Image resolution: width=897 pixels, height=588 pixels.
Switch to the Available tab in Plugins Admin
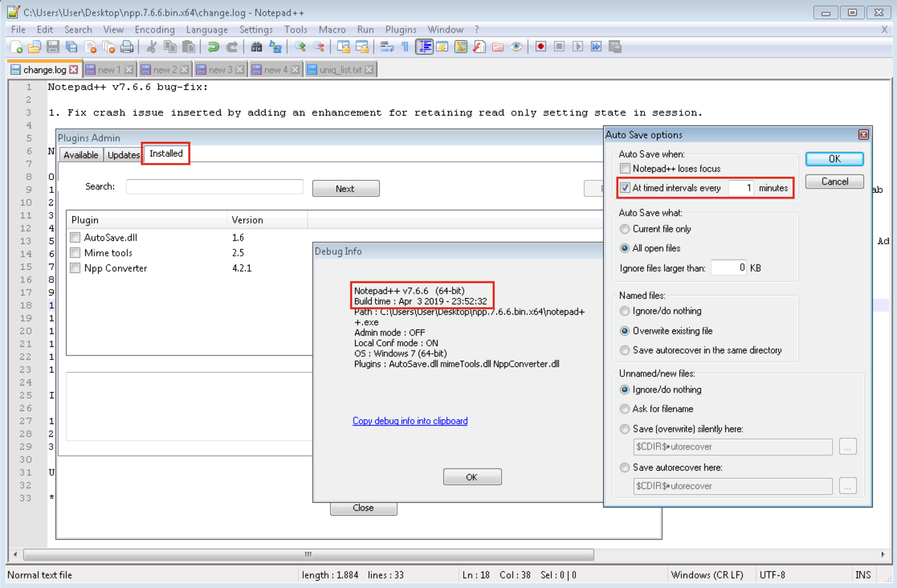coord(81,155)
